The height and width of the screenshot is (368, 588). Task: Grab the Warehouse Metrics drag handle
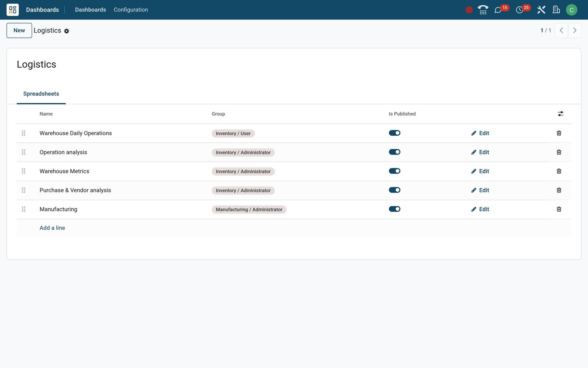[x=24, y=171]
